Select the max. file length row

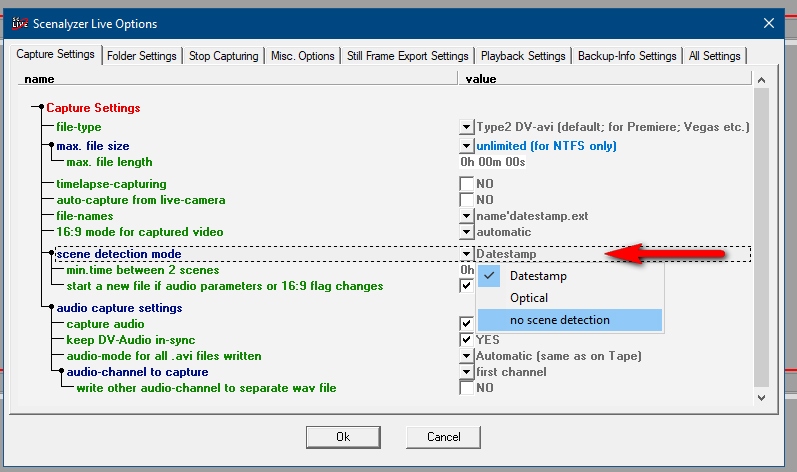click(109, 162)
